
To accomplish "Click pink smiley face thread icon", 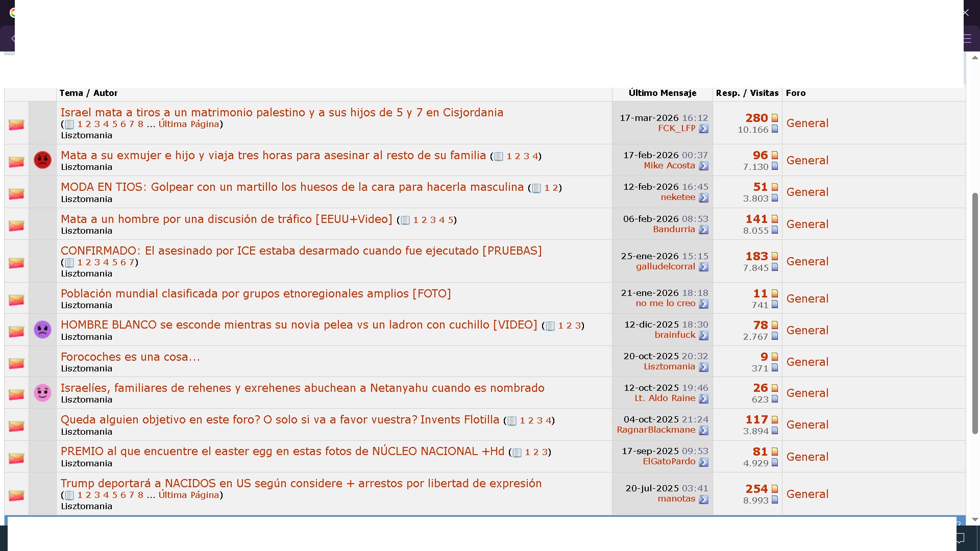I will (x=42, y=393).
